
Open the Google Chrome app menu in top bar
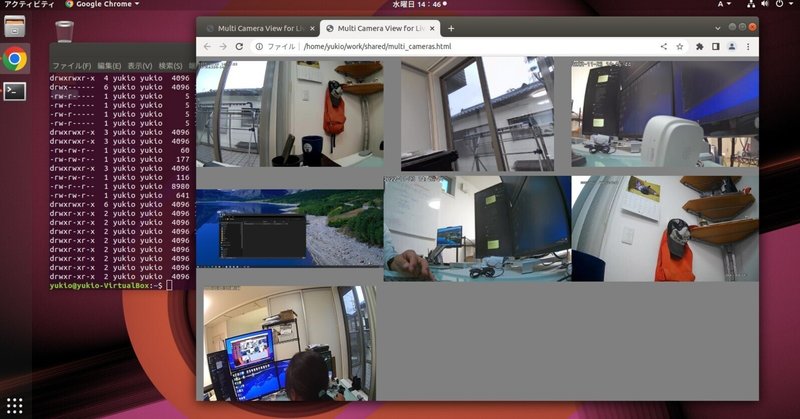click(x=102, y=4)
